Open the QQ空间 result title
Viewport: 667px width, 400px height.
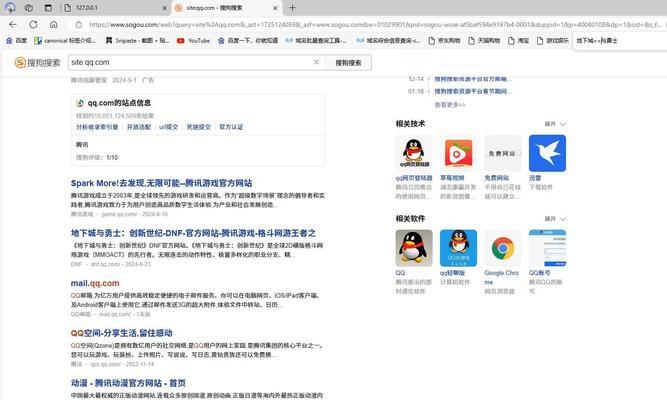click(x=121, y=333)
